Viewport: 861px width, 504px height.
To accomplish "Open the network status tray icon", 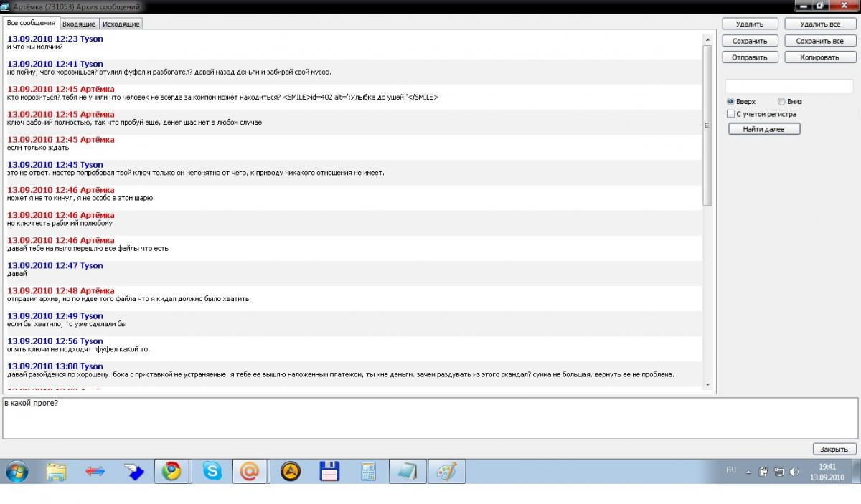I will pyautogui.click(x=778, y=472).
